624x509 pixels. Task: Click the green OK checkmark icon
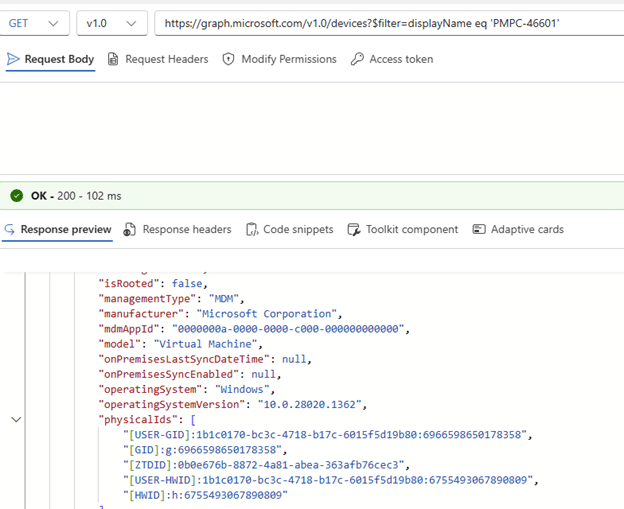point(16,196)
